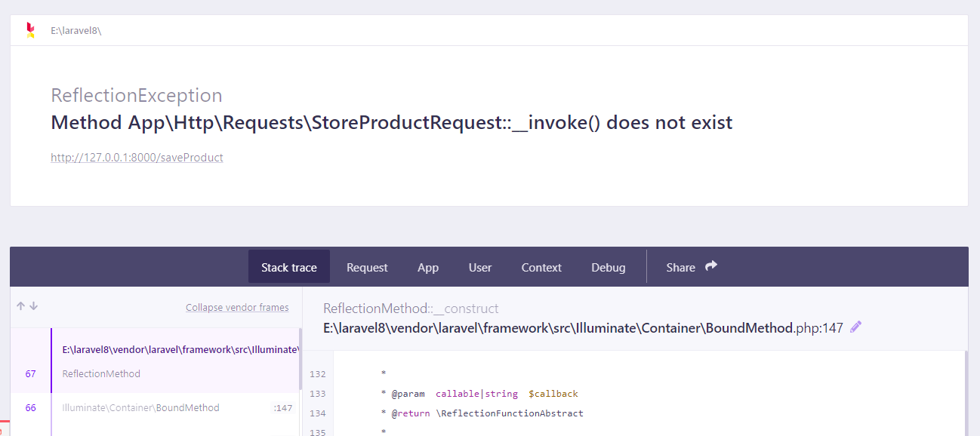This screenshot has height=436, width=980.
Task: Open the saveProduct URL link
Action: tap(137, 157)
